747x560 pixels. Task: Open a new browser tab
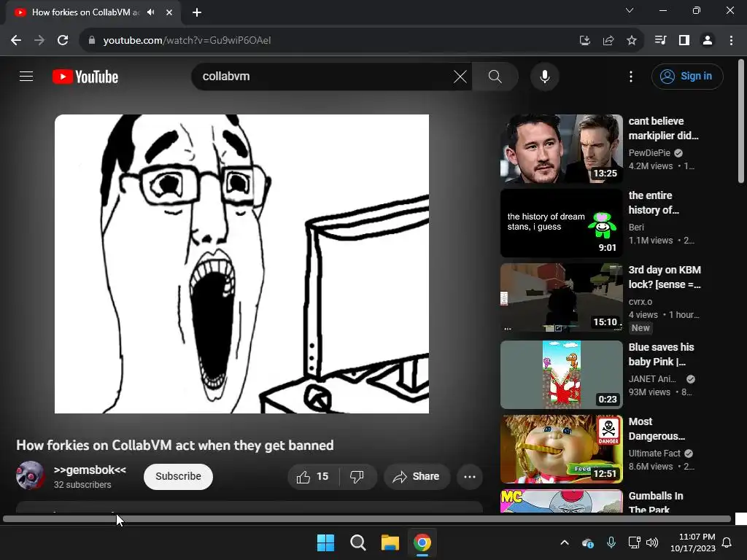197,12
